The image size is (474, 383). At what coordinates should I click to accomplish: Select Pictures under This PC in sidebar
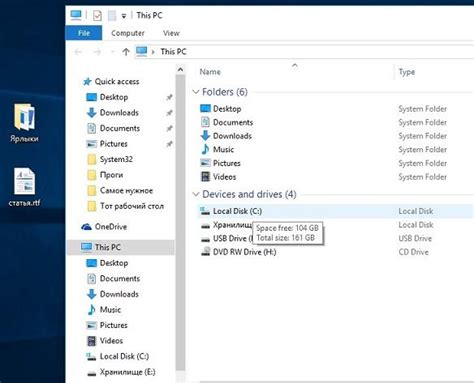click(x=107, y=325)
